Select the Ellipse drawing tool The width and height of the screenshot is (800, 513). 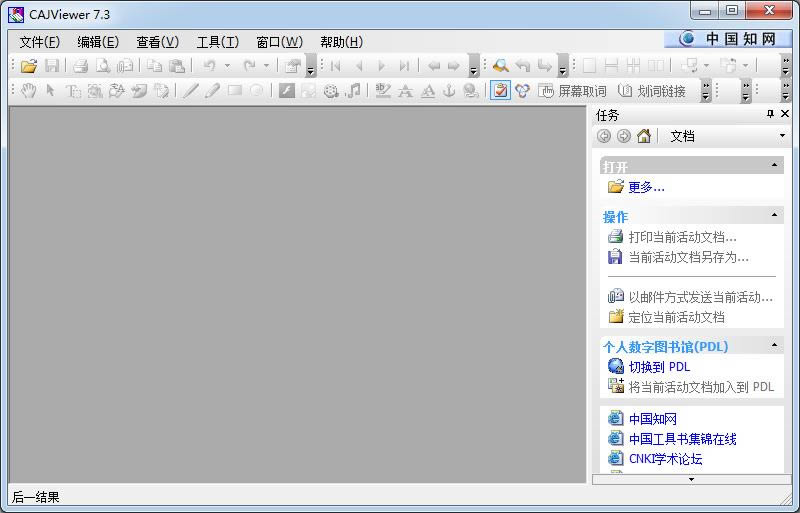257,91
